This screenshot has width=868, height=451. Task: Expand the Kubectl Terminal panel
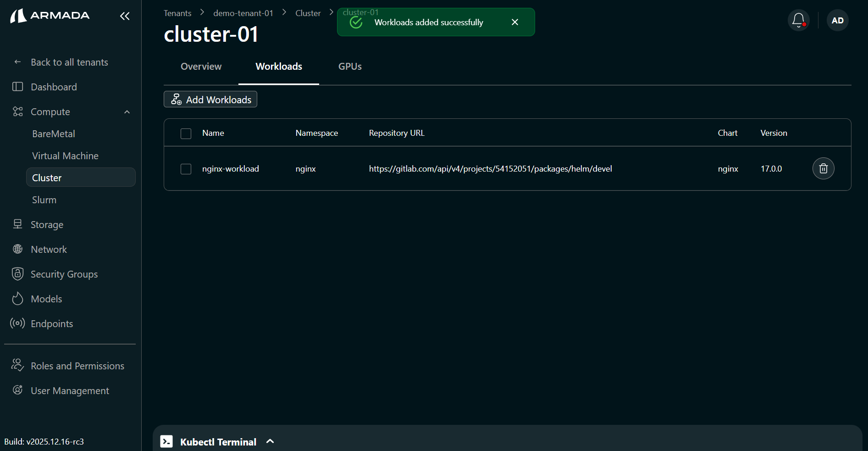[x=270, y=441]
